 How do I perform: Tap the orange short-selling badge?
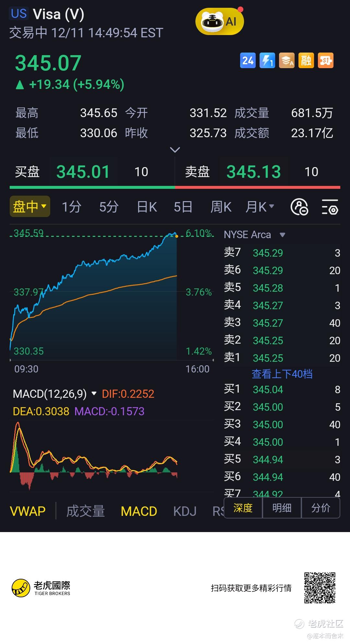[326, 61]
